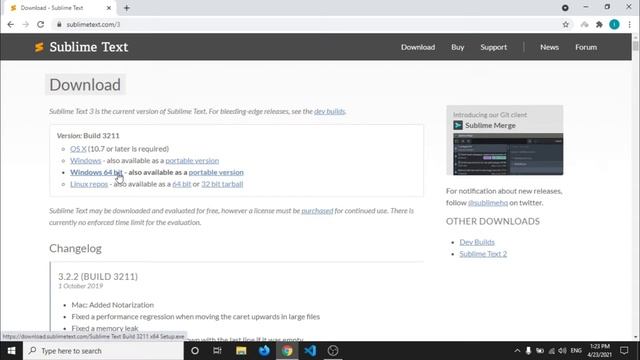Download the Windows 64 bit installer
This screenshot has width=640, height=360.
(96, 172)
